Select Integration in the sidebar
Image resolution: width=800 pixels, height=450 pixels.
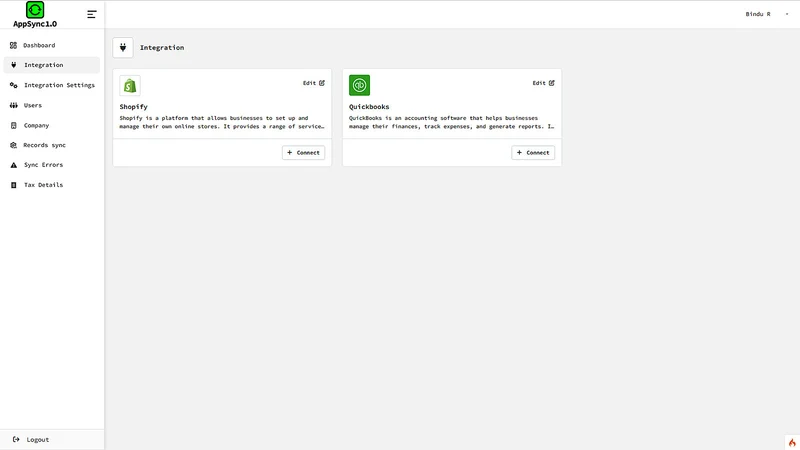pos(52,65)
